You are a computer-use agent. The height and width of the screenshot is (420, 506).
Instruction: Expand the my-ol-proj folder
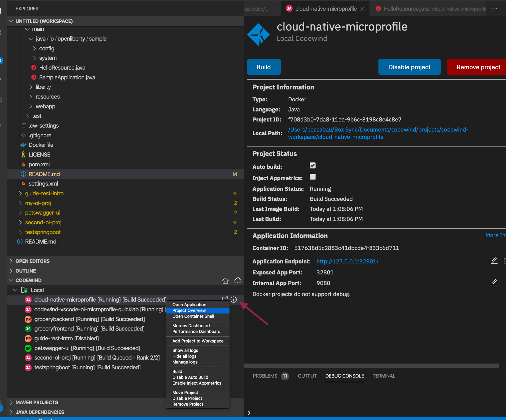pos(20,203)
